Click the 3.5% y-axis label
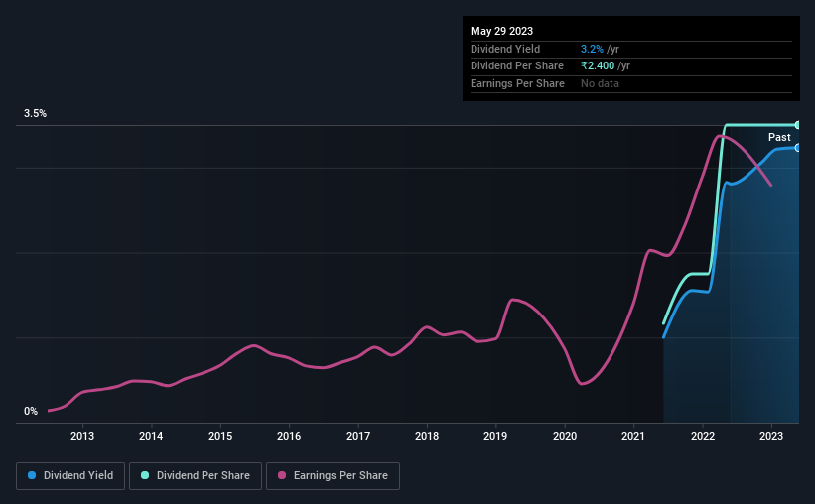 pos(36,114)
